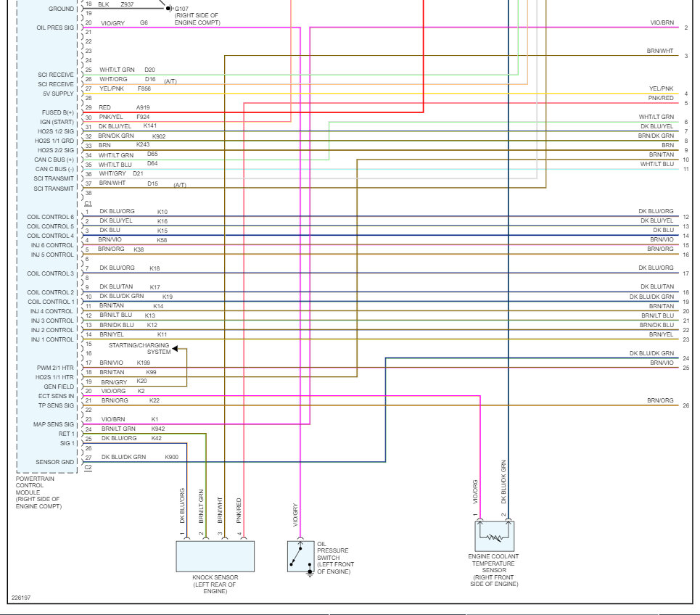Screen dimensions: 700x615
Task: Select the GEN FIELD pin label
Action: click(59, 387)
